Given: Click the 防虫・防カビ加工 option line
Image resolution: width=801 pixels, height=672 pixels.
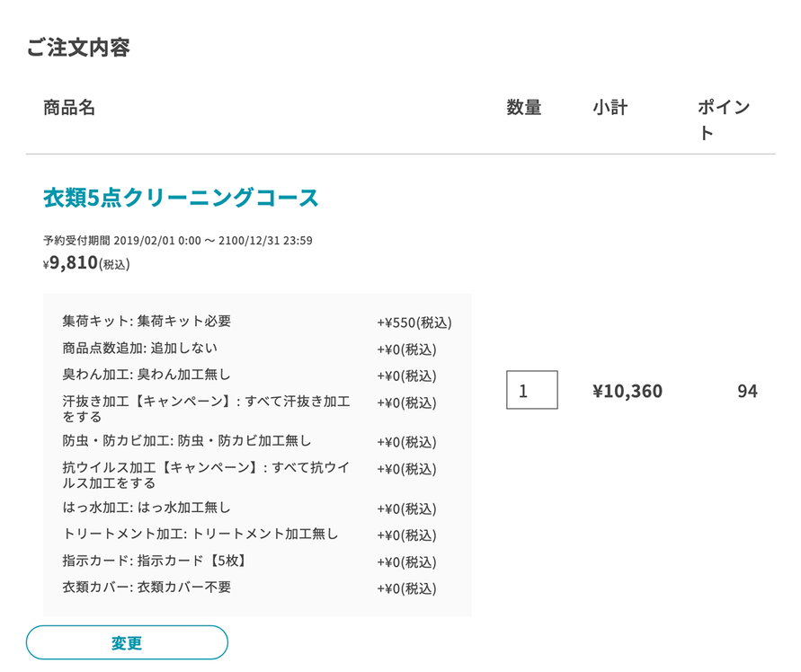Looking at the screenshot, I should pos(187,441).
